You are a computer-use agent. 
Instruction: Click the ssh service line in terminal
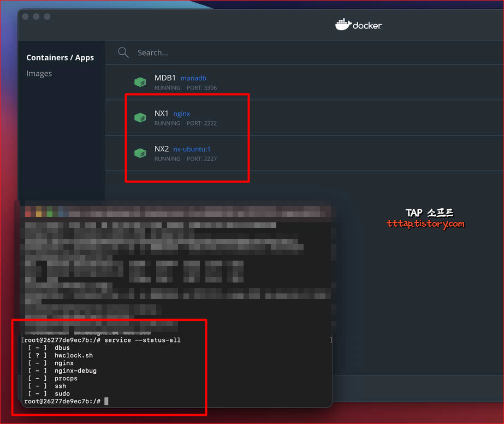[47, 386]
